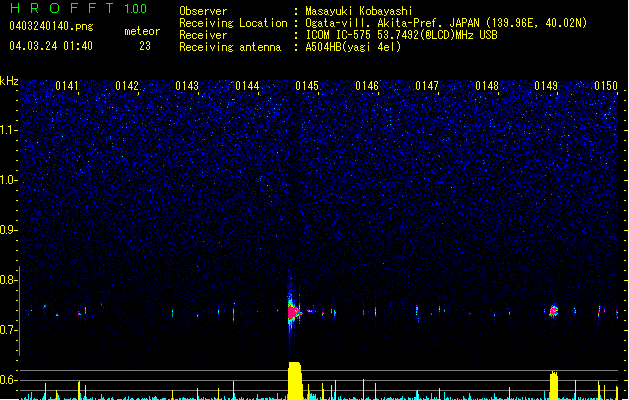Click the 0142 time marker

[x=127, y=86]
